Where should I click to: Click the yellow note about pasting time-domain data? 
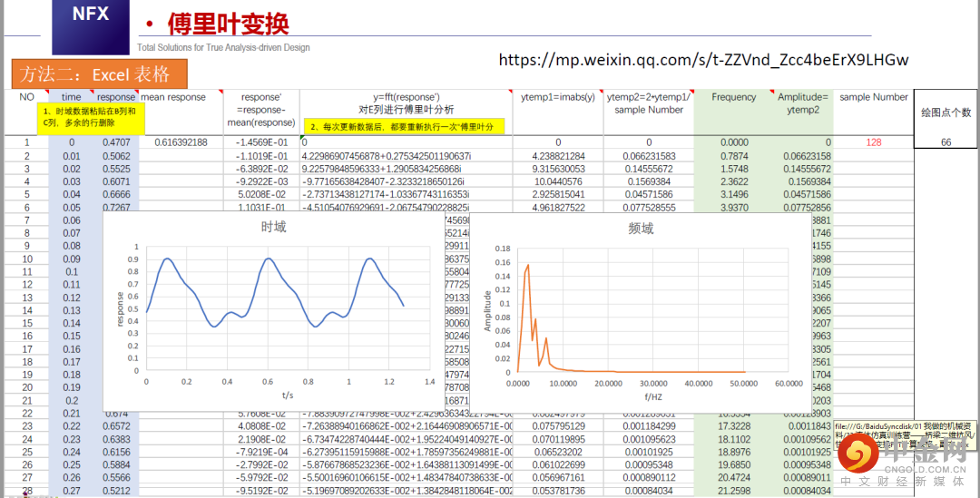tap(90, 116)
